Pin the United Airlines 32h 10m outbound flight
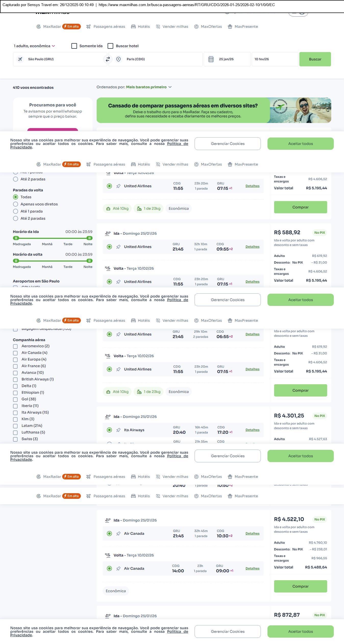This screenshot has width=344, height=644. [118, 247]
